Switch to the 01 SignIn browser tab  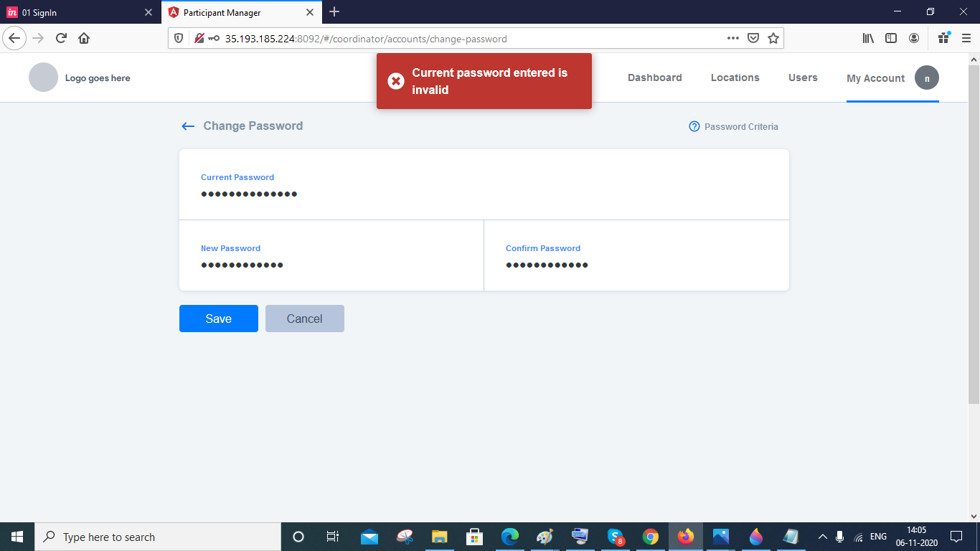72,12
